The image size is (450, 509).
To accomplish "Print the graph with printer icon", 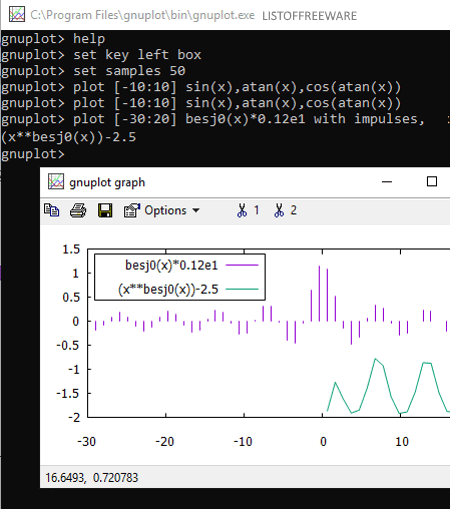I will coord(78,211).
